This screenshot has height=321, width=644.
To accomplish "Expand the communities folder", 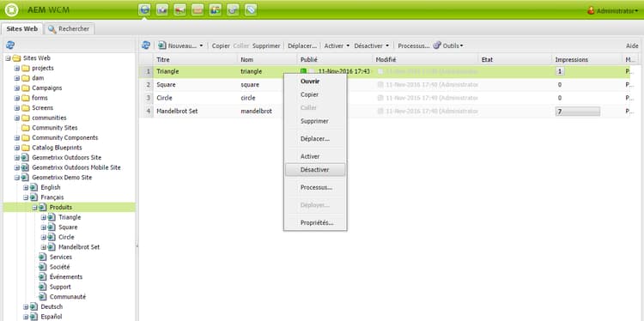I will click(17, 118).
